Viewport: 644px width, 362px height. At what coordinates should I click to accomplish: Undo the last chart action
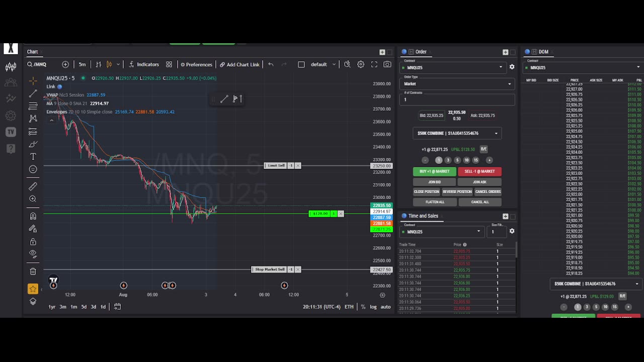(271, 64)
